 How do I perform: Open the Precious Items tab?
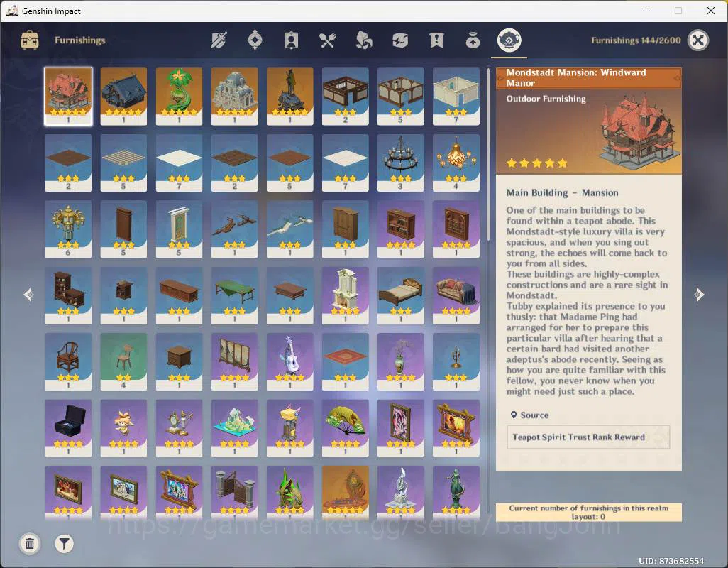pos(473,40)
